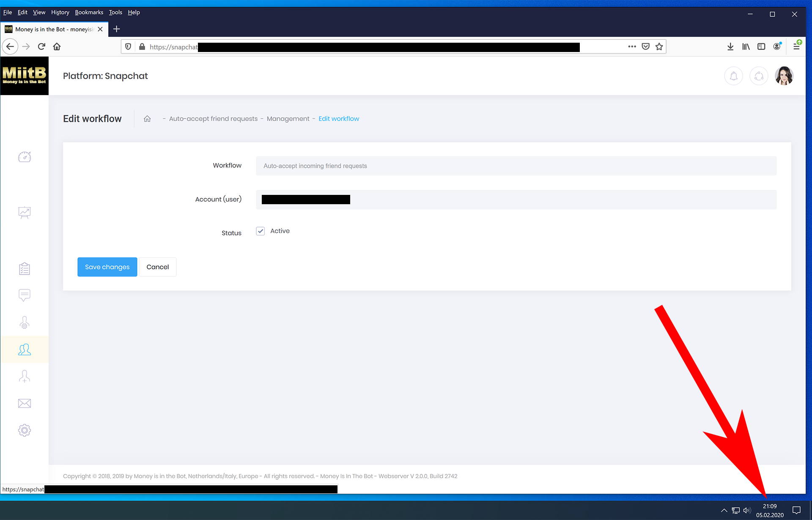Viewport: 812px width, 520px height.
Task: Go to home via breadcrumb house icon
Action: [147, 119]
